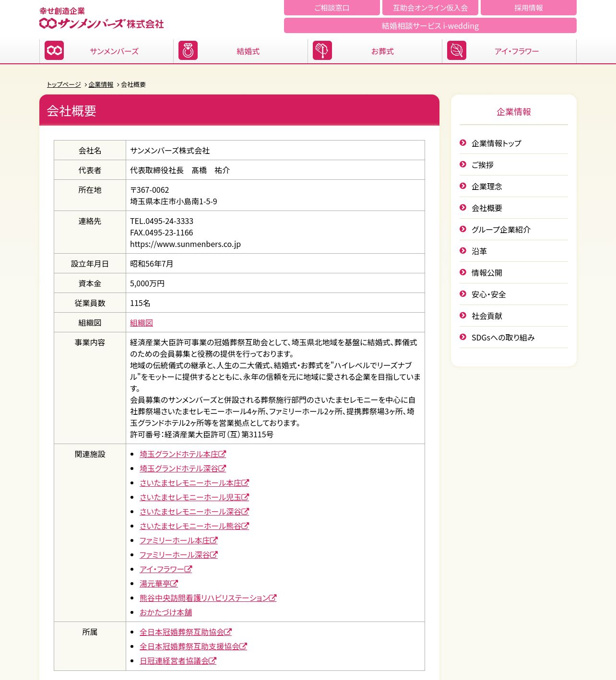Click external link icon after さいたまセレモニーホール児玉

245,497
